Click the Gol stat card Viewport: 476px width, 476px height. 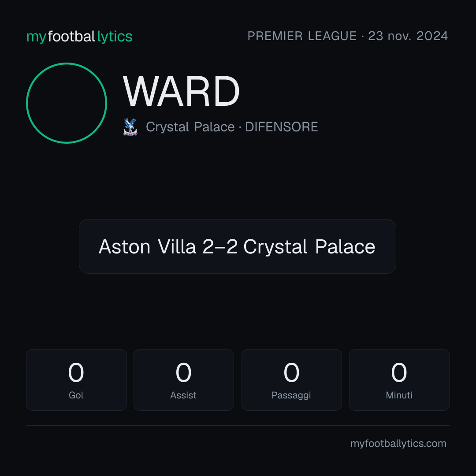click(x=77, y=380)
